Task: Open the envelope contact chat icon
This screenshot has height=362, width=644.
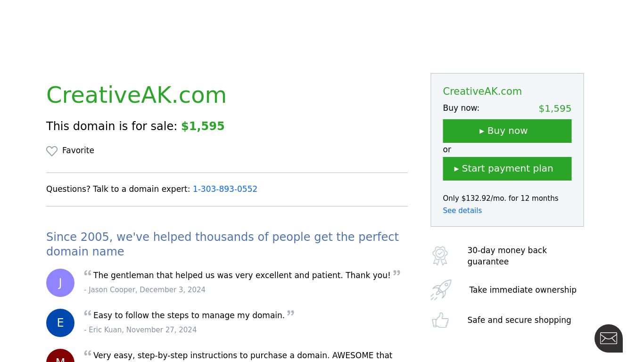Action: [608, 338]
